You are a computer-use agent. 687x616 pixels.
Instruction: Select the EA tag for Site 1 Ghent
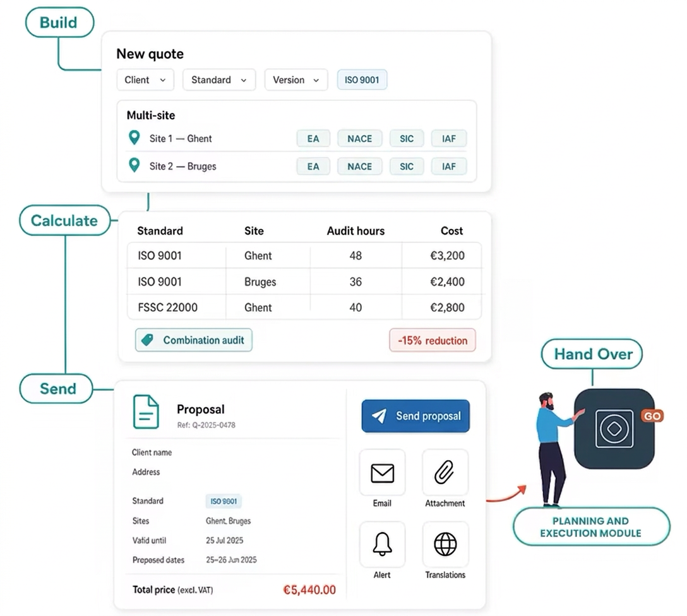pos(313,139)
